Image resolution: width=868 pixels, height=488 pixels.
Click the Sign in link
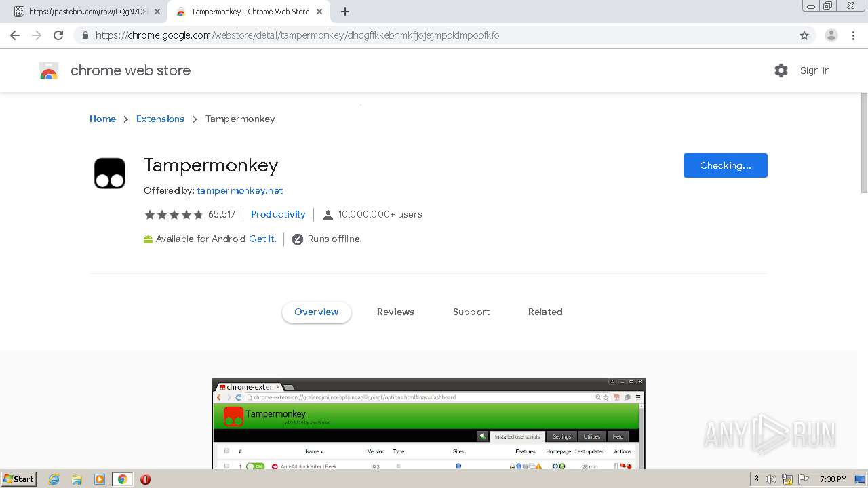[x=814, y=70]
